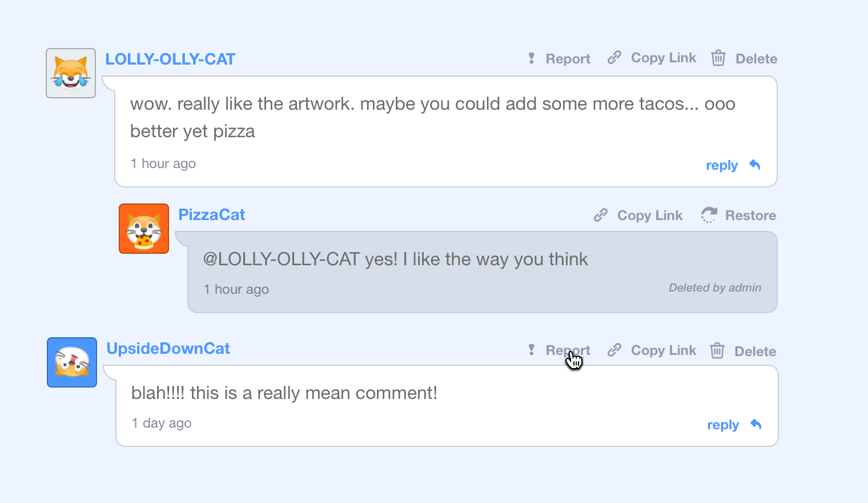The height and width of the screenshot is (503, 868).
Task: Click the reply curved-arrow icon on LOLLY-OLLY-CAT's comment
Action: pos(754,165)
